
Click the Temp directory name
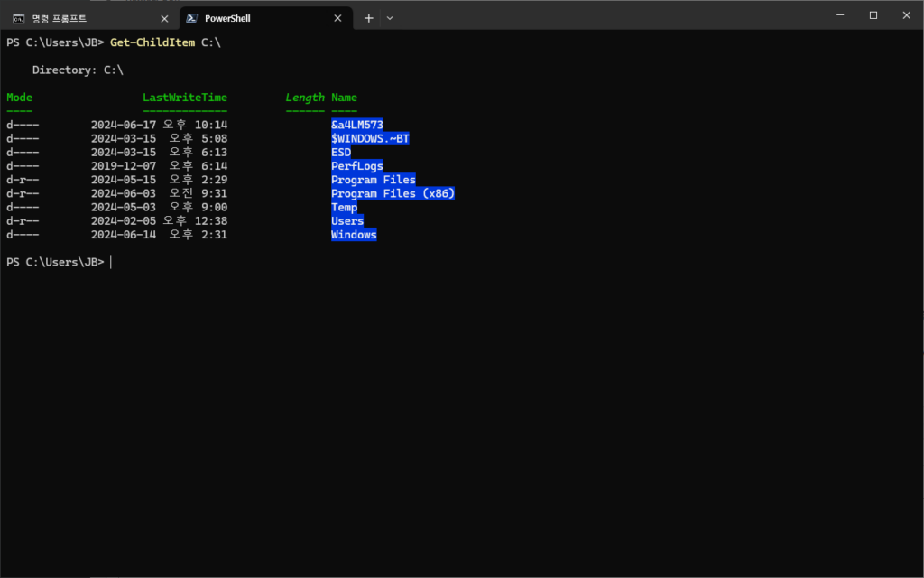345,208
